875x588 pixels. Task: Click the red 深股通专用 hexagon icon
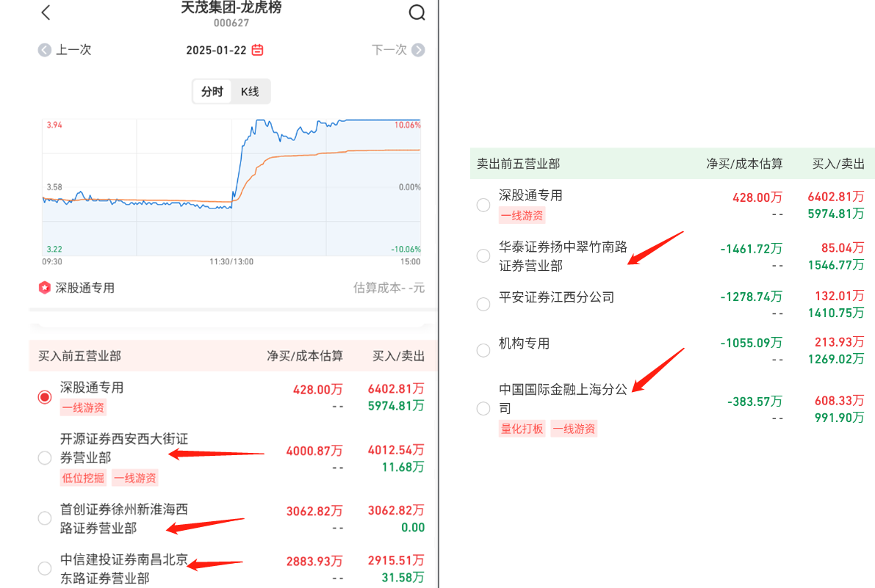tap(45, 288)
